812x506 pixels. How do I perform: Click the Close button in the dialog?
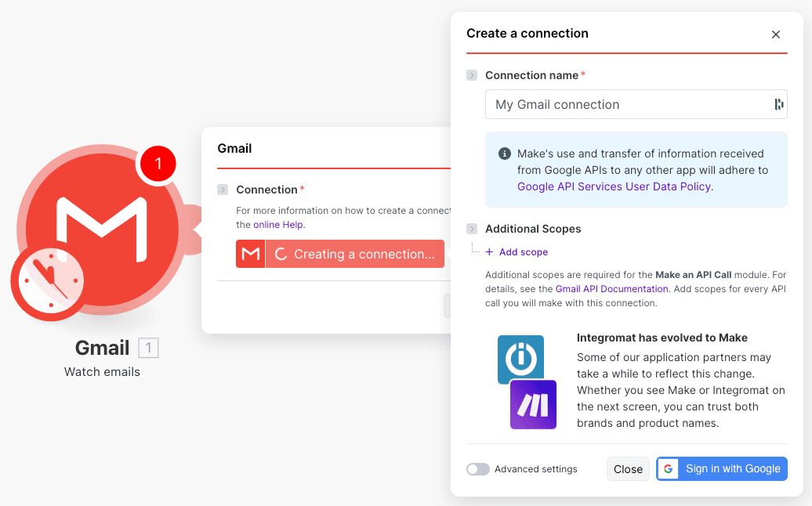pyautogui.click(x=628, y=468)
